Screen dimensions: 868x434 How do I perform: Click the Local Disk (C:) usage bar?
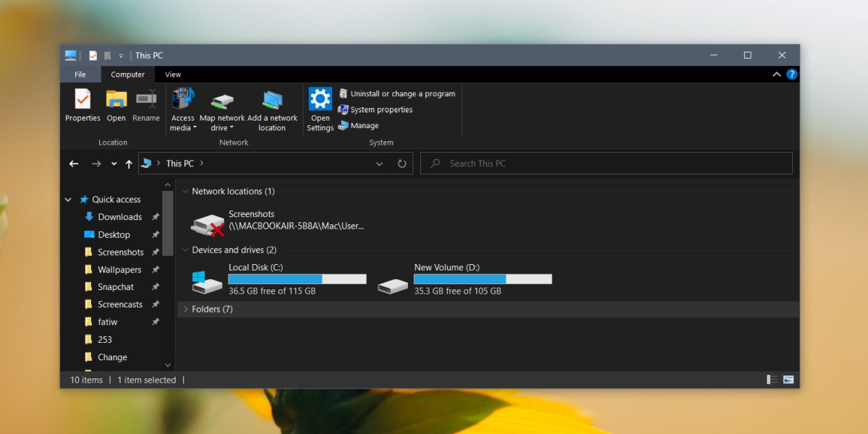pyautogui.click(x=297, y=279)
